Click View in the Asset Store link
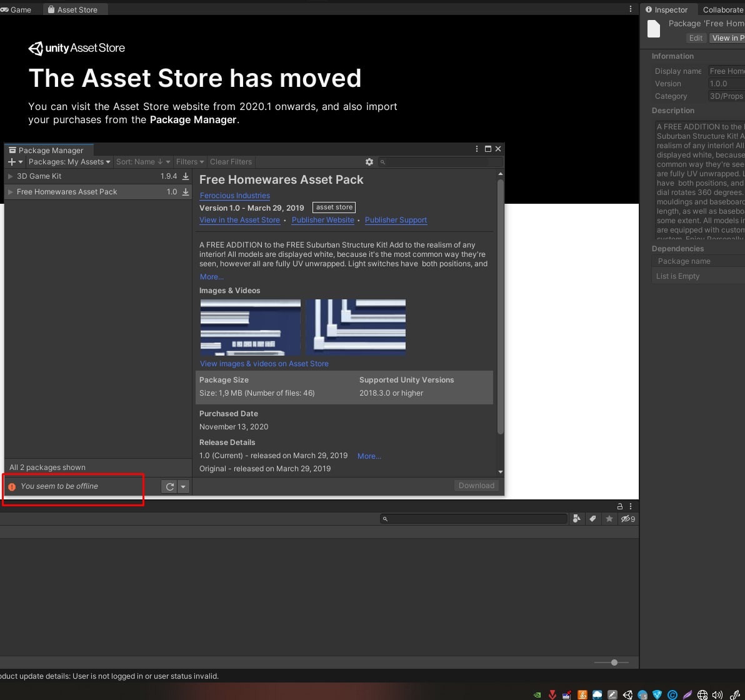Viewport: 745px width, 700px height. [239, 220]
